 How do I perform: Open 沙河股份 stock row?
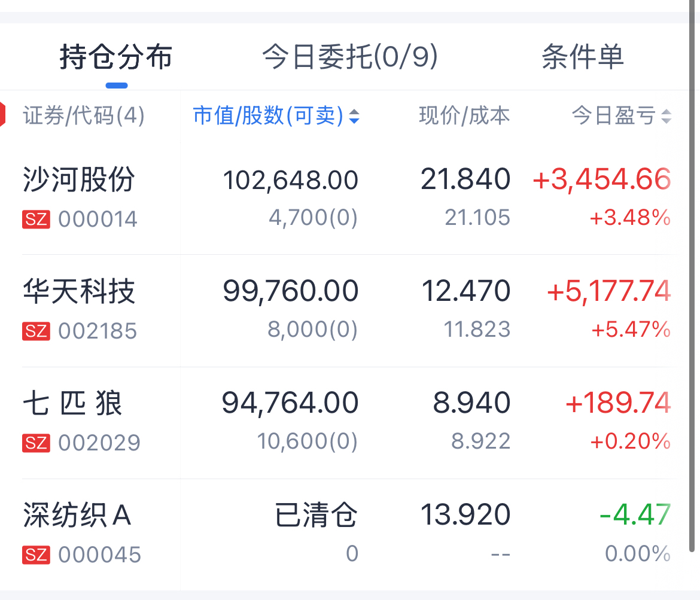coord(79,179)
